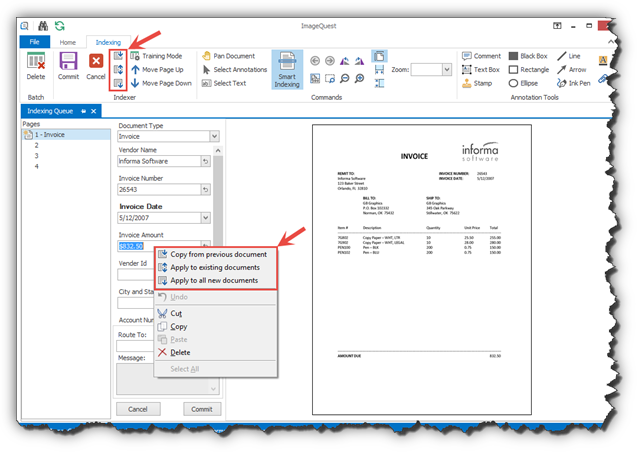
Task: Open the Zoom level dropdown
Action: click(x=447, y=69)
